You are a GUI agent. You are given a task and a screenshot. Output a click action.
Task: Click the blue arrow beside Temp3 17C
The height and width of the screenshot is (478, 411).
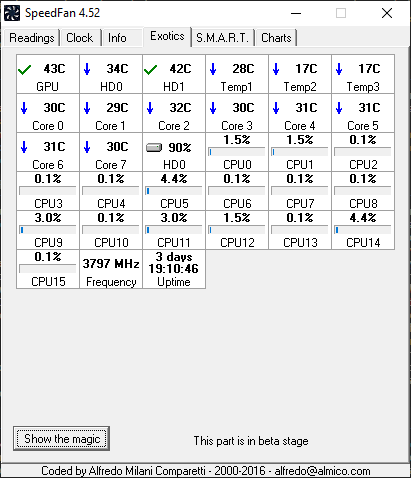(x=339, y=69)
